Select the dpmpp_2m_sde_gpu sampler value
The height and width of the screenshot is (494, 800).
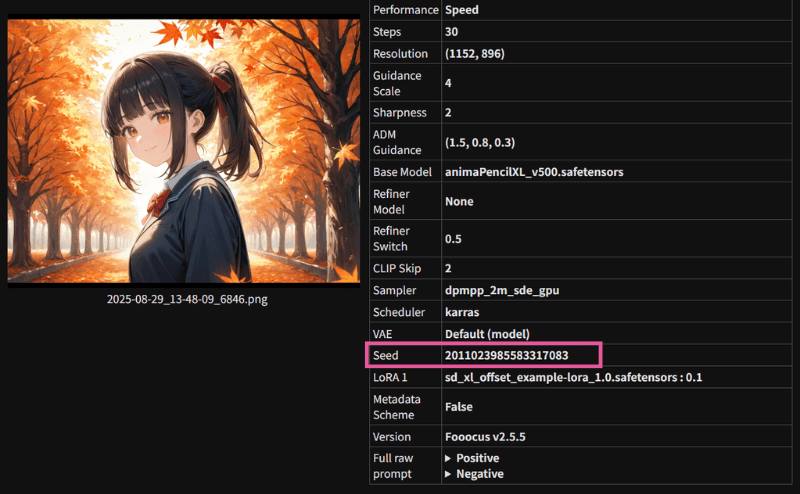point(501,291)
